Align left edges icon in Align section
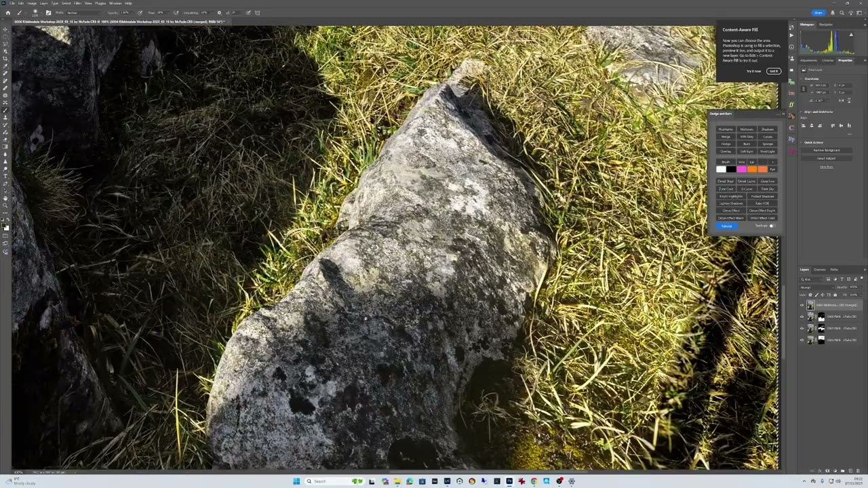The image size is (868, 488). [x=803, y=125]
